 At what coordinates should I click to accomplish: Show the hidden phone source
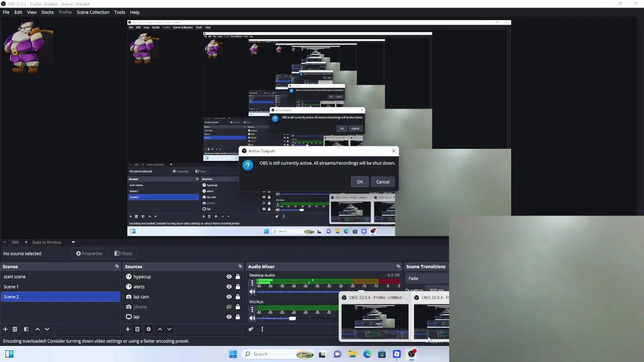tap(229, 307)
